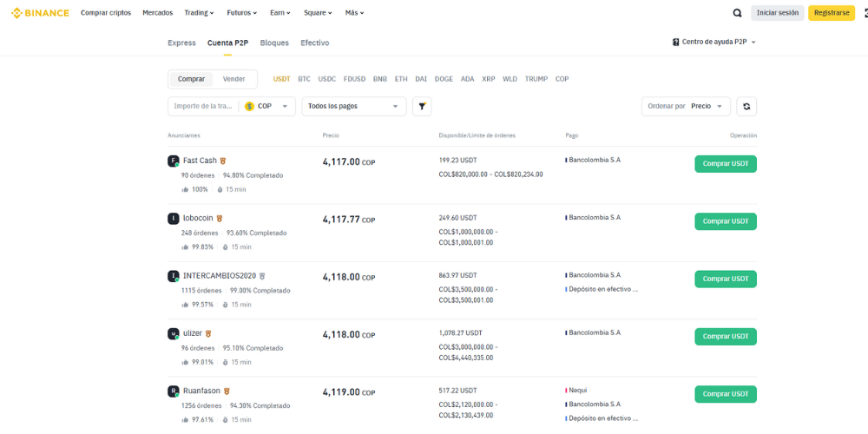Click the INTERCAMBIOS2020 advertiser avatar
This screenshot has height=434, width=868.
pos(174,276)
